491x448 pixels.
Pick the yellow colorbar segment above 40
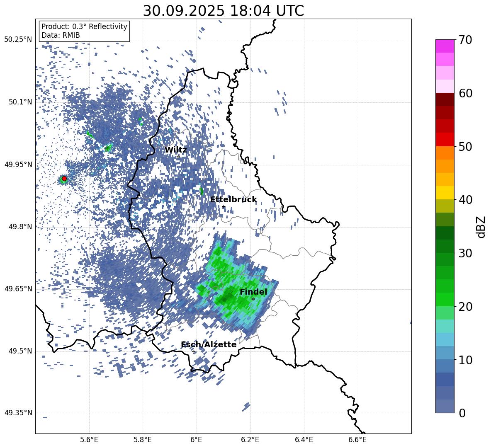tap(445, 193)
